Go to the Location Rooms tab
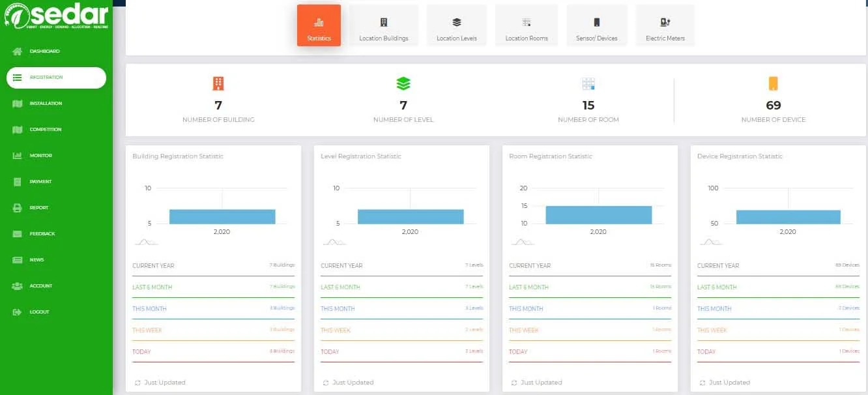This screenshot has height=395, width=868. click(x=527, y=26)
